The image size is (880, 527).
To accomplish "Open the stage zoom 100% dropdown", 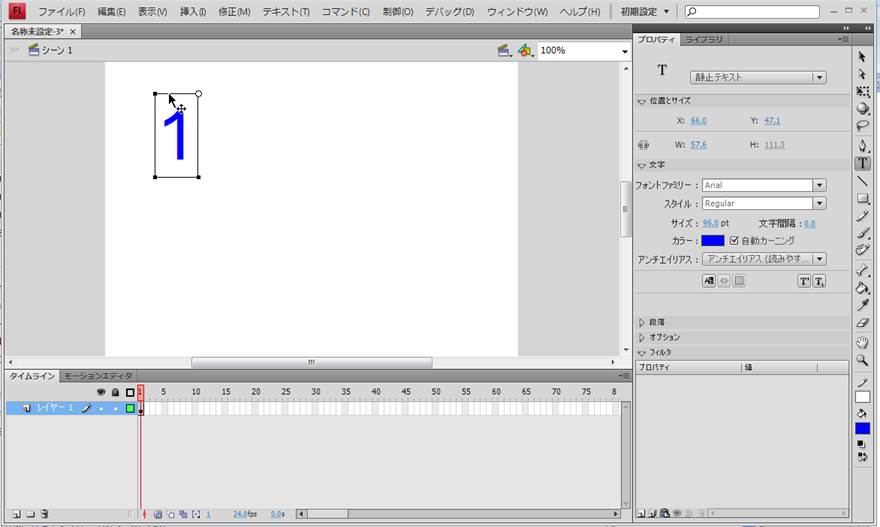I will [x=623, y=50].
